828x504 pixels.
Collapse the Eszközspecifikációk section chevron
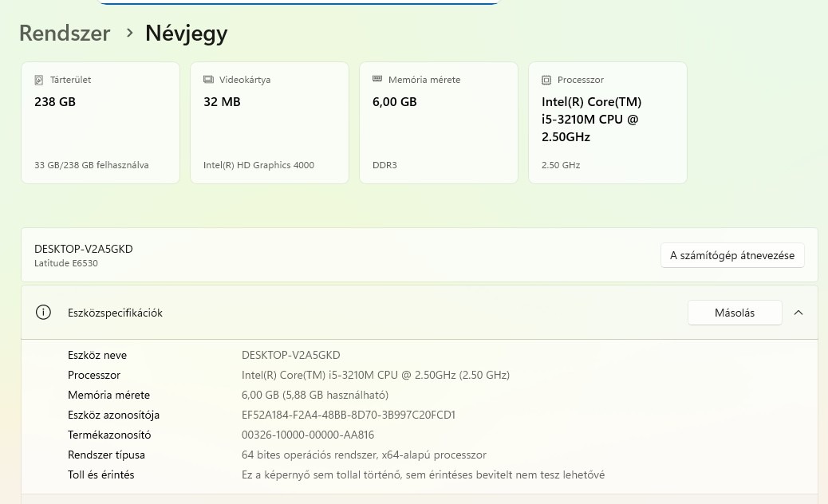[x=798, y=313]
